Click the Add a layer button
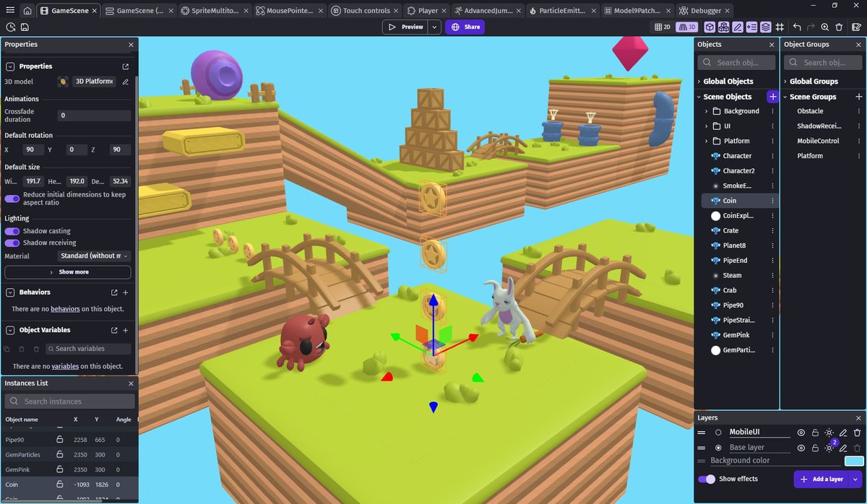The width and height of the screenshot is (867, 504). [822, 479]
